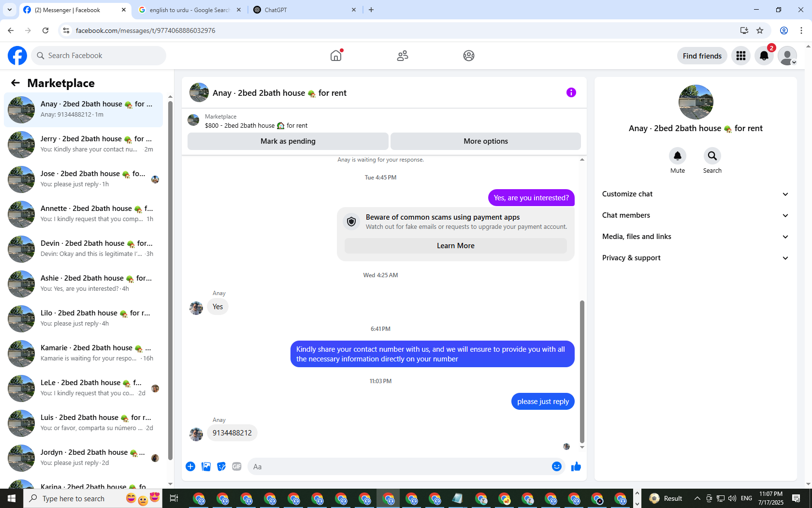Image resolution: width=812 pixels, height=508 pixels.
Task: Open the $800 Marketplace listing link
Action: tap(256, 125)
